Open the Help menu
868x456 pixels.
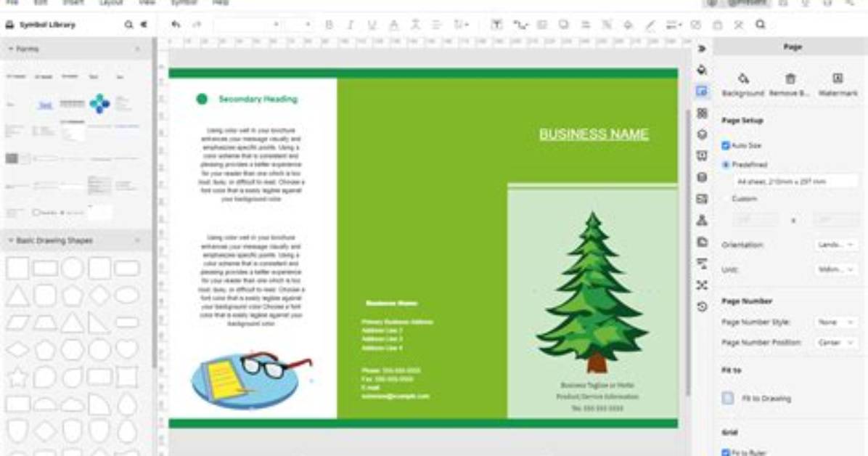pos(221,3)
